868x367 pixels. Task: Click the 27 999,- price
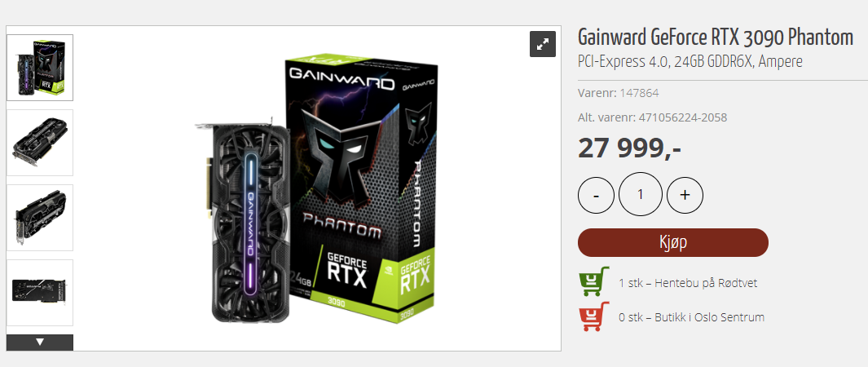coord(629,148)
